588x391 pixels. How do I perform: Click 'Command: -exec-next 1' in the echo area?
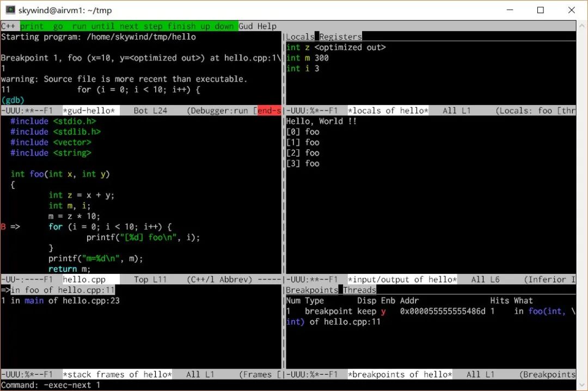[x=51, y=385]
